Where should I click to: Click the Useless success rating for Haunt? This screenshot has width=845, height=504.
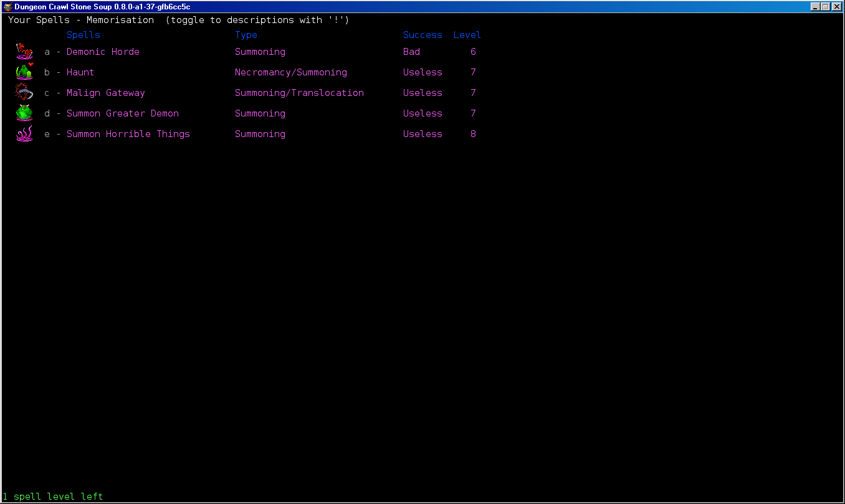coord(422,72)
